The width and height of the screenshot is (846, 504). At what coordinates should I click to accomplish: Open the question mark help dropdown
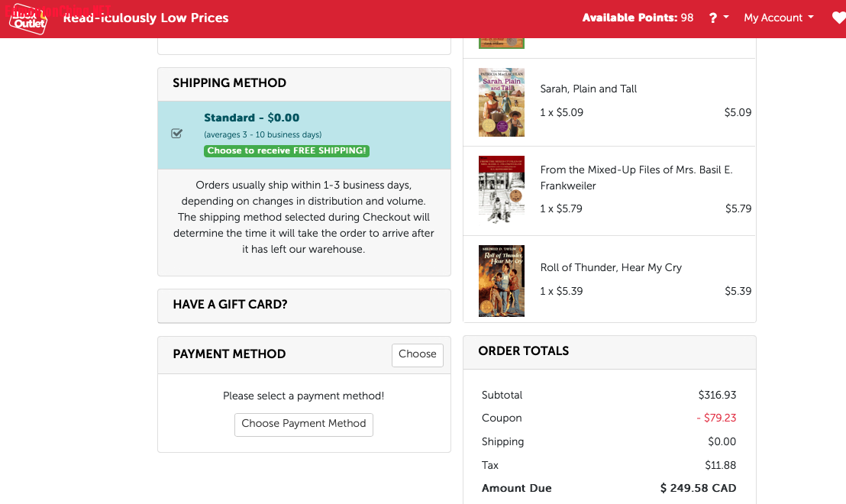(718, 18)
